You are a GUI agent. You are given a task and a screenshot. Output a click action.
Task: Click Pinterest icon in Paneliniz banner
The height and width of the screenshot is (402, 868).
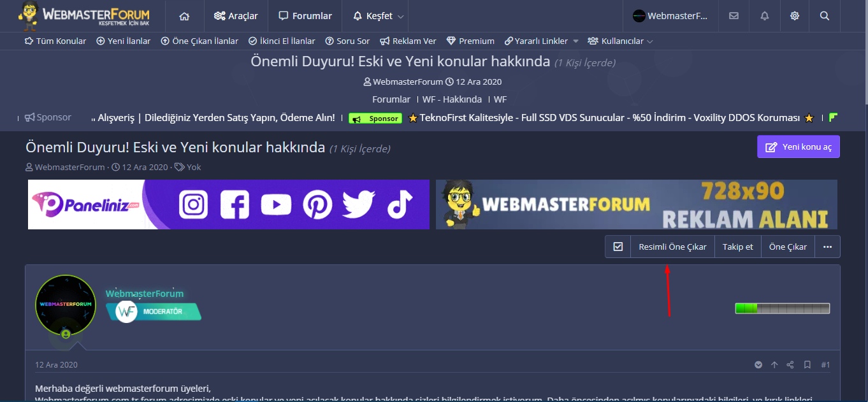pyautogui.click(x=317, y=205)
